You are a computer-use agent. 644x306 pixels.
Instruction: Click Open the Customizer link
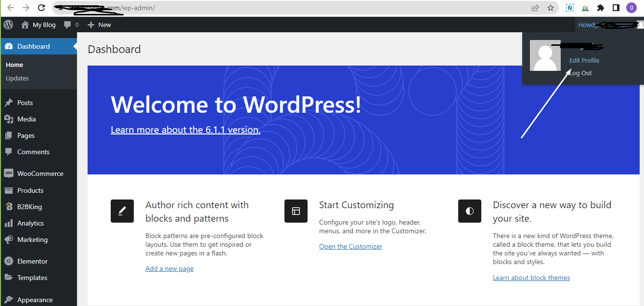coord(350,246)
